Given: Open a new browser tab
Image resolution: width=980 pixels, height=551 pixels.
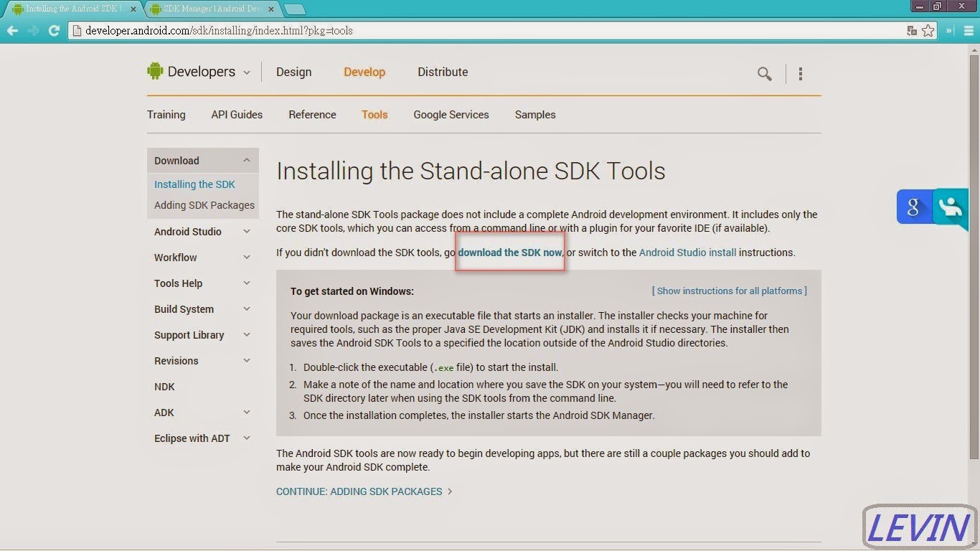Looking at the screenshot, I should coord(295,9).
